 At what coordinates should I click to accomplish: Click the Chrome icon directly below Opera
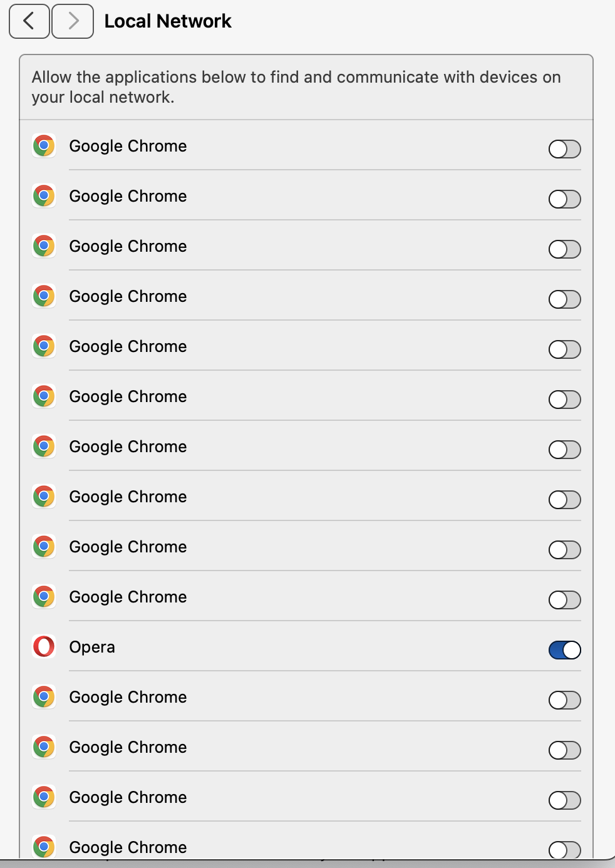[44, 697]
